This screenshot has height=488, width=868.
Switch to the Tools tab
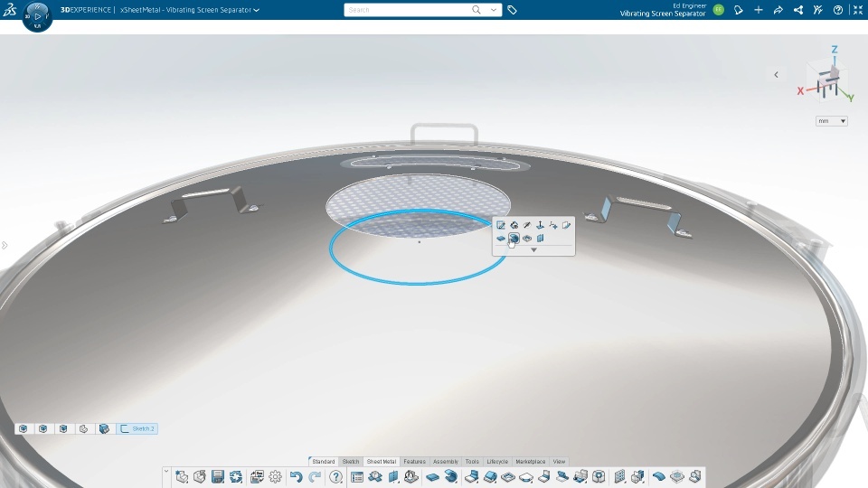[x=472, y=462]
